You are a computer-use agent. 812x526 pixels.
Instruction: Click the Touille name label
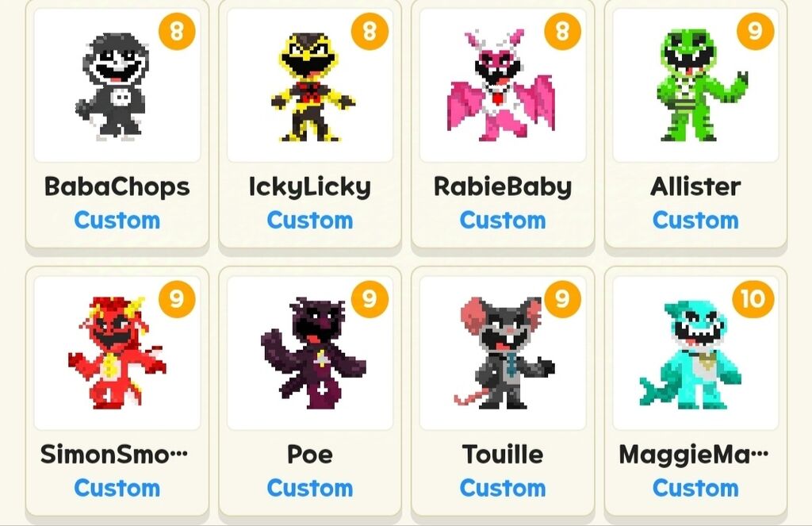click(x=503, y=455)
